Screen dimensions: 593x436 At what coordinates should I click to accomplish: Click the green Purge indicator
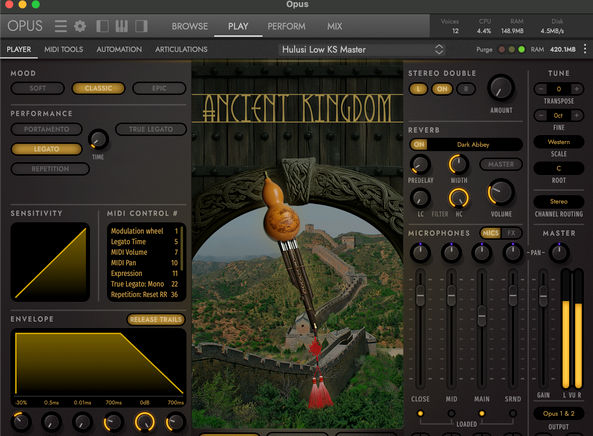click(x=522, y=50)
